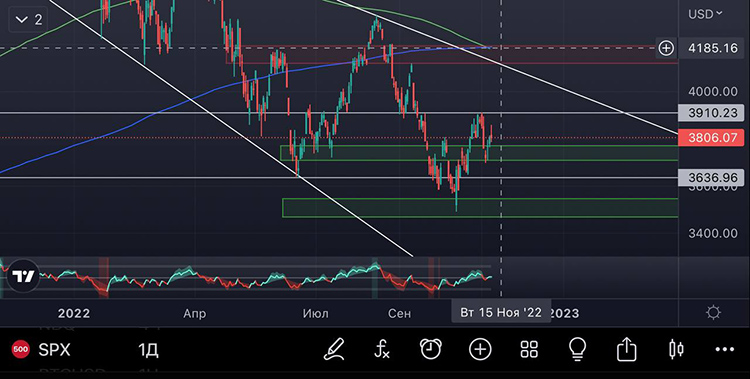Open the three-dots more menu
The height and width of the screenshot is (379, 750).
point(725,350)
